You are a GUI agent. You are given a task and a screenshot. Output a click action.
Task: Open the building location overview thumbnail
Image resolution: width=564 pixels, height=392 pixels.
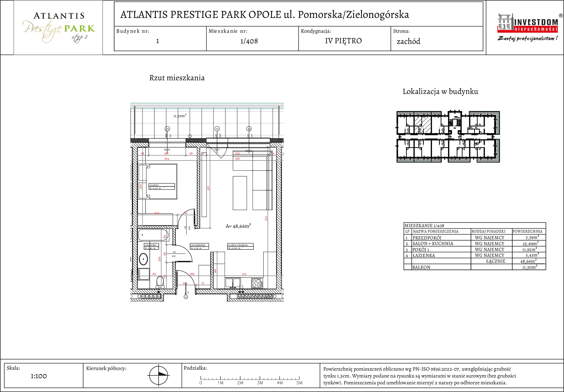tap(448, 136)
